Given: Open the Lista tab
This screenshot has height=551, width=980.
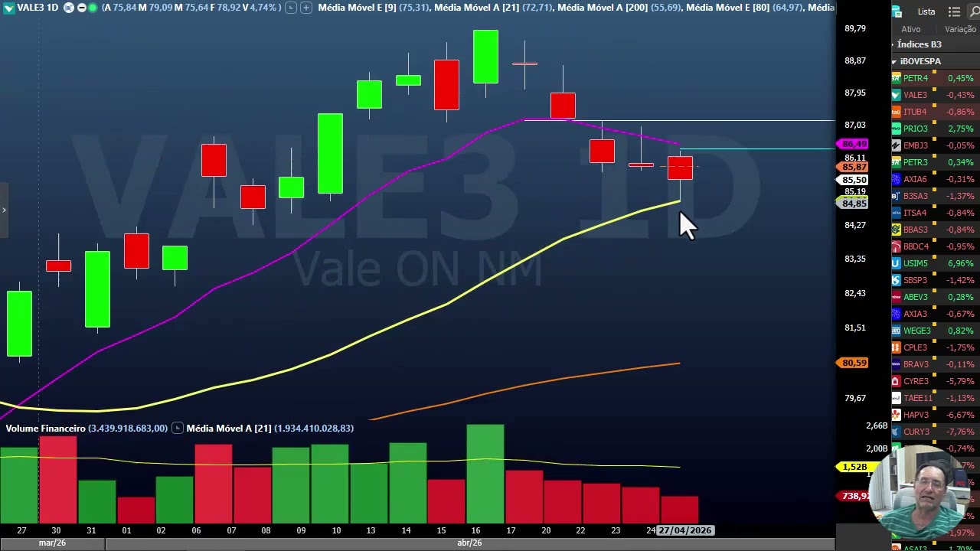Looking at the screenshot, I should [926, 11].
